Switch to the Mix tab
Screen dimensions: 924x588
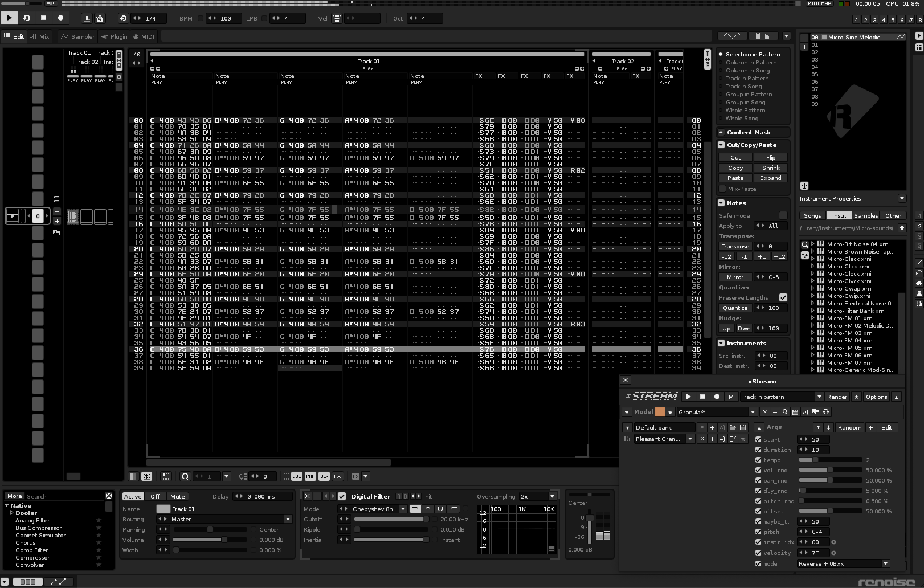tap(40, 36)
